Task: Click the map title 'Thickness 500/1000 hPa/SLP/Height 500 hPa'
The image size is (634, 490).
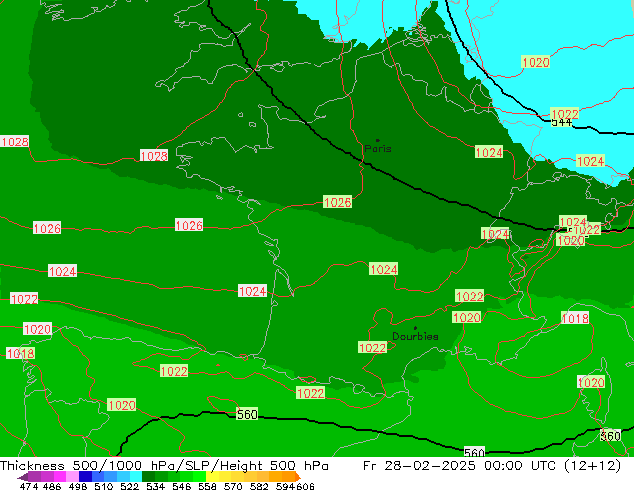Action: (164, 466)
